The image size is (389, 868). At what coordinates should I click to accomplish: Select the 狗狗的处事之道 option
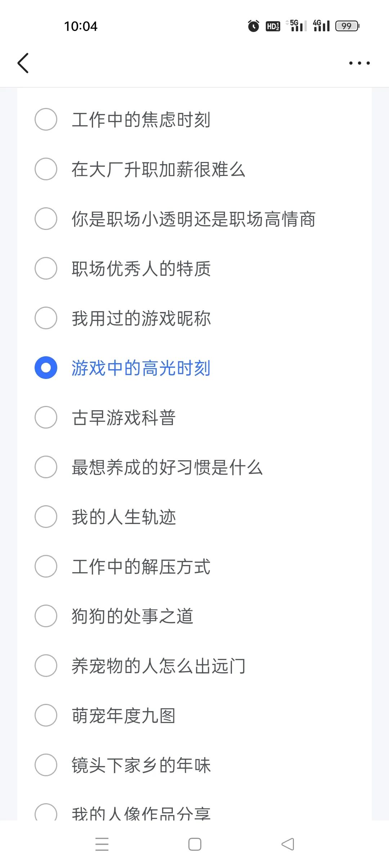tap(132, 616)
